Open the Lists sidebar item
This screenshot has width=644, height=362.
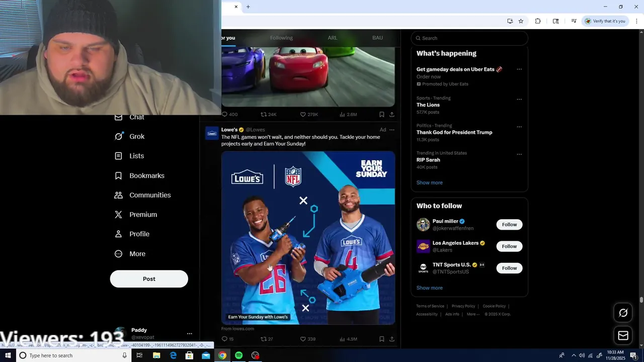[x=129, y=156]
